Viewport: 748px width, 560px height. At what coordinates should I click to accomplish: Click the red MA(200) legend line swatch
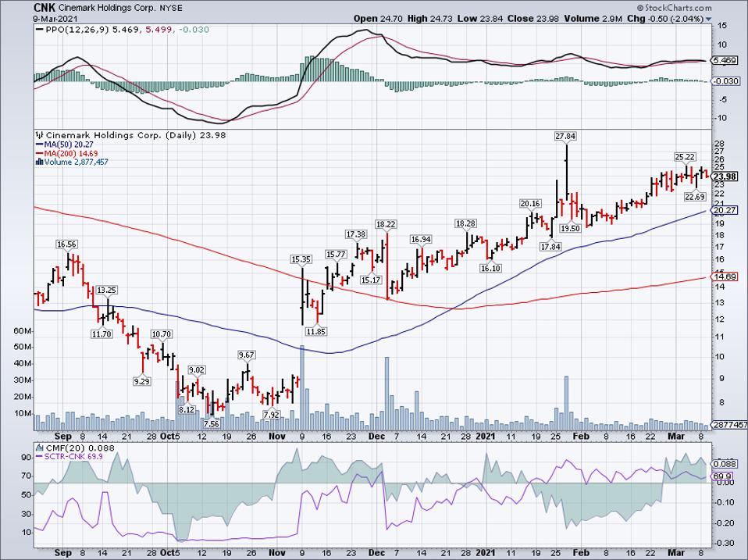(40, 153)
